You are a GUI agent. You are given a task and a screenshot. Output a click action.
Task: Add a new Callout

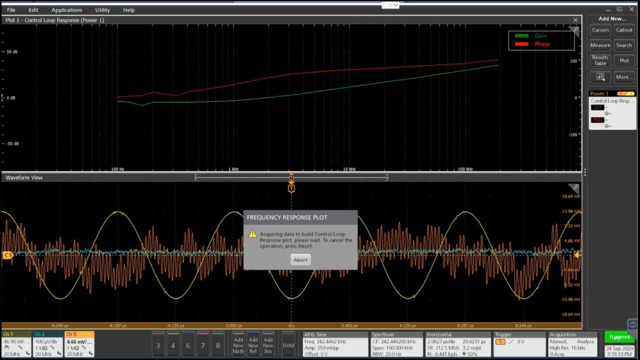pos(624,30)
